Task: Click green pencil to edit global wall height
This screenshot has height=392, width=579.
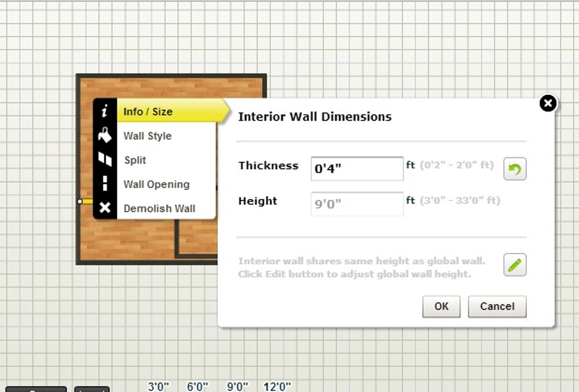Action: (x=515, y=265)
